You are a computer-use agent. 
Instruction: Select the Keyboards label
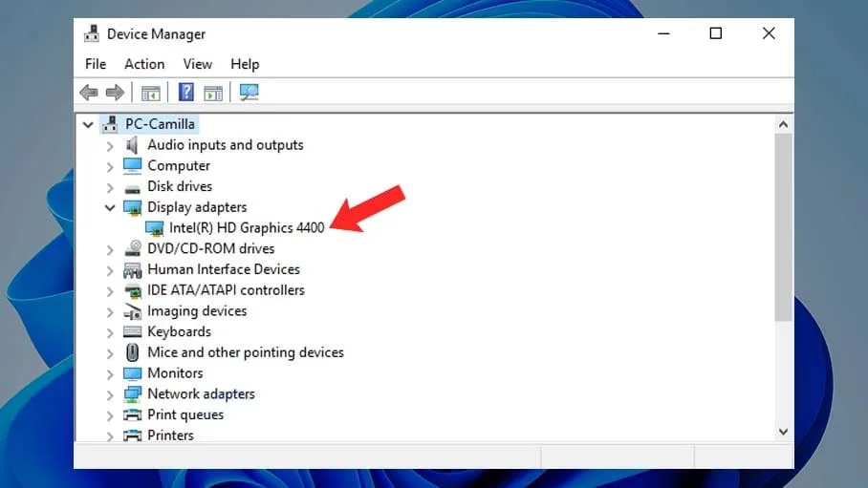coord(180,332)
